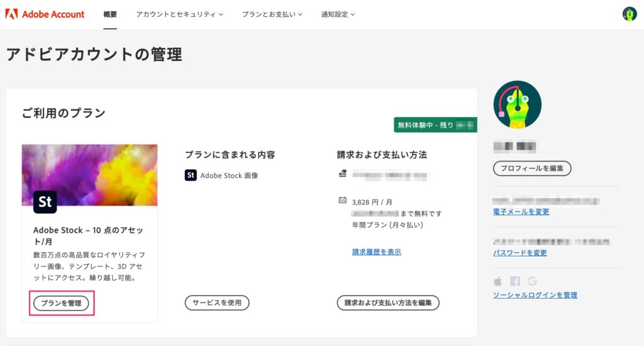Screen dimensions: 644x346
Task: Open the 請求履歴を表示 link
Action: pos(377,252)
